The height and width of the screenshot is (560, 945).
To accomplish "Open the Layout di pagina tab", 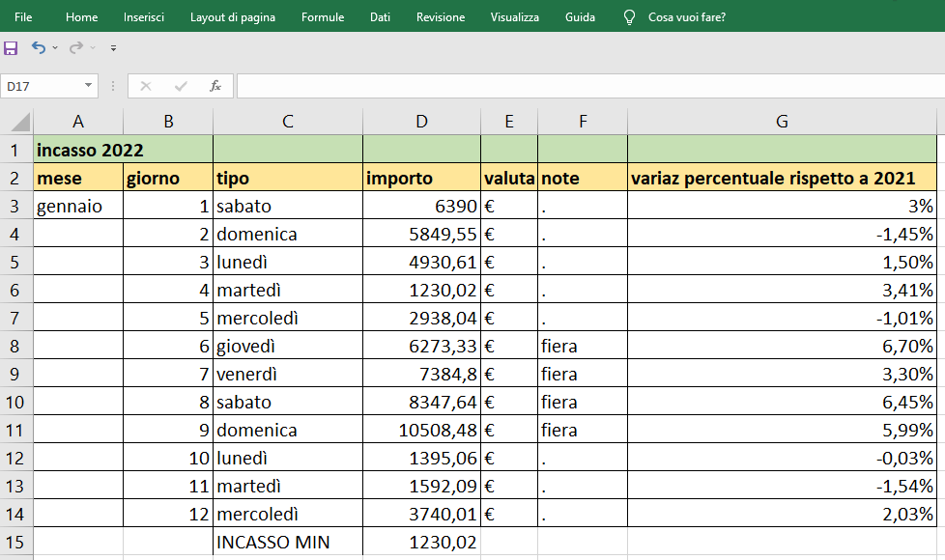I will (233, 16).
